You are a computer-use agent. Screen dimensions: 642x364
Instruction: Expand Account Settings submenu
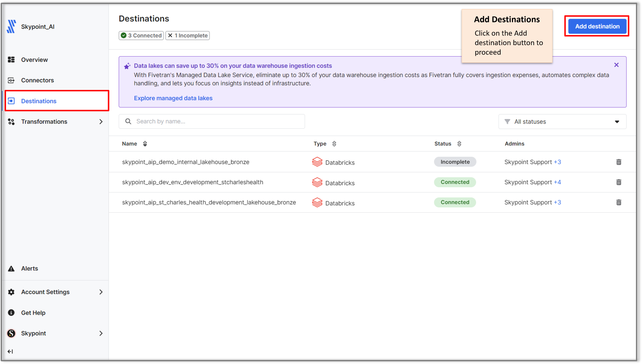101,292
